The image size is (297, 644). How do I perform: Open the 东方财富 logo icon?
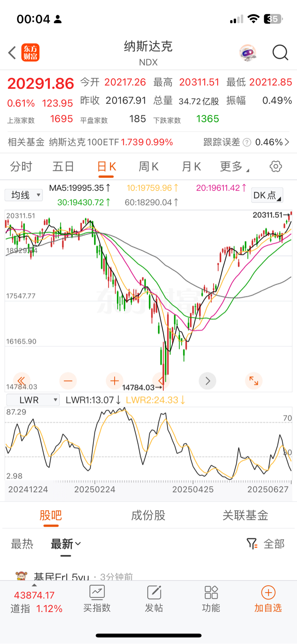click(31, 53)
